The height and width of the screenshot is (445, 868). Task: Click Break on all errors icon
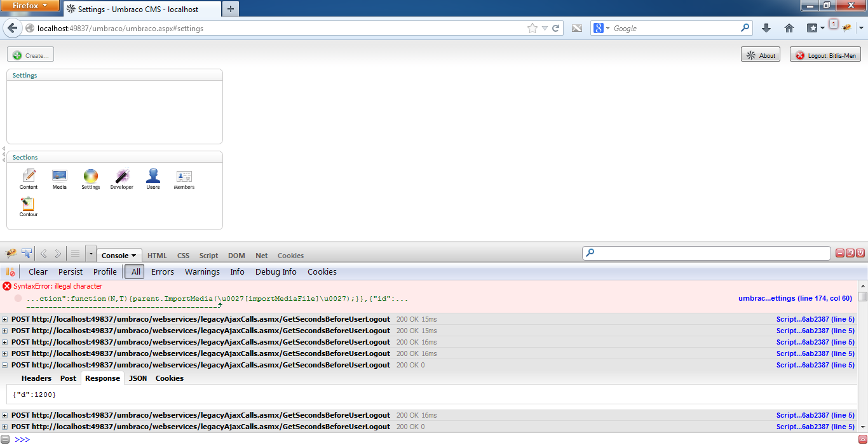[x=11, y=272]
